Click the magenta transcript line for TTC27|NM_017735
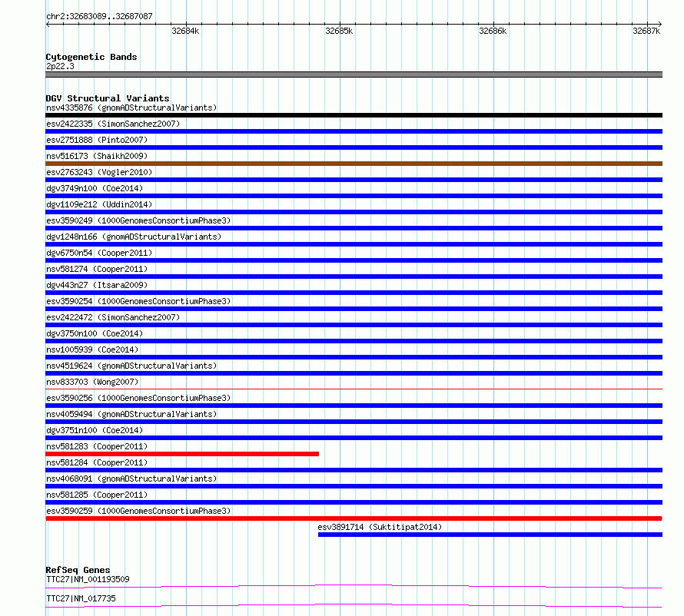The height and width of the screenshot is (616, 684). [x=354, y=605]
